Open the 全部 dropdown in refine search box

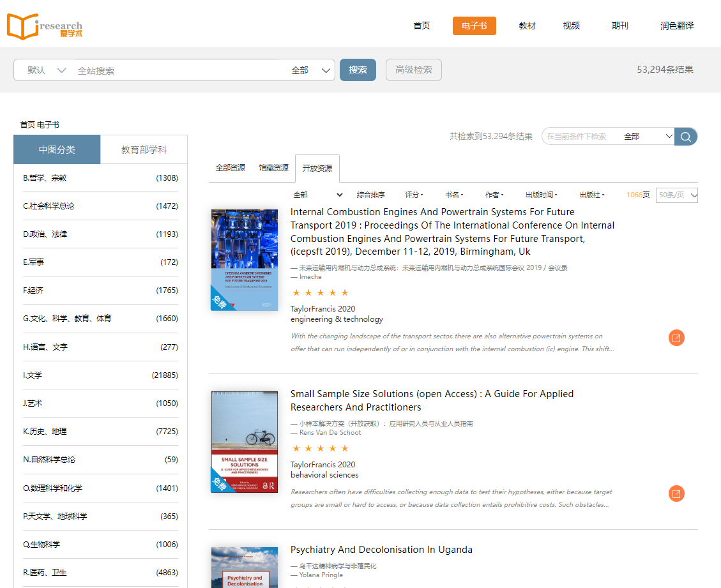coord(648,137)
